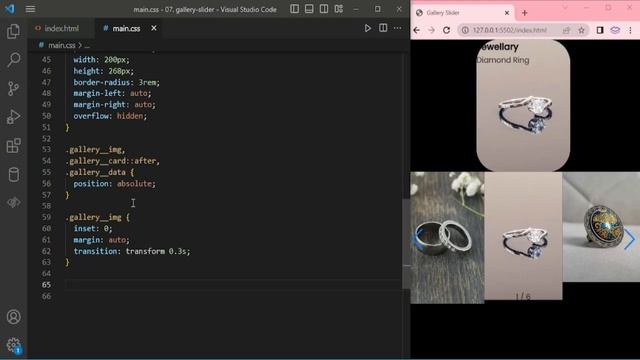The width and height of the screenshot is (640, 360).
Task: Click the transition: transform 0.3s line
Action: point(132,251)
